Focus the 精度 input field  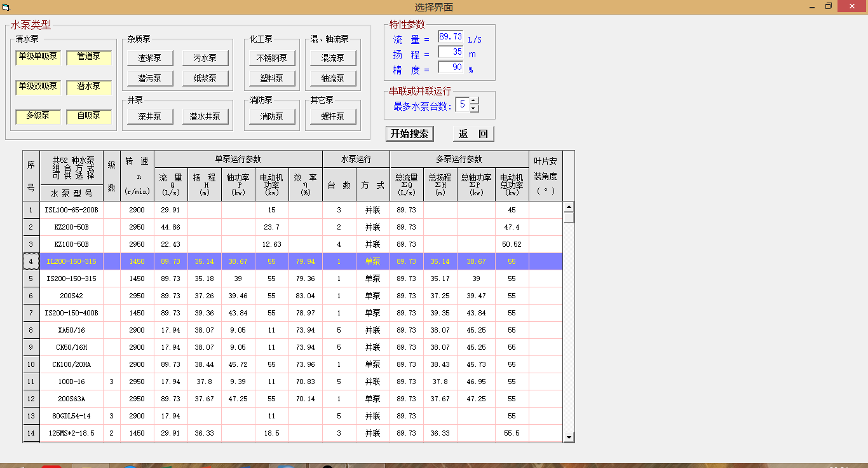click(451, 67)
